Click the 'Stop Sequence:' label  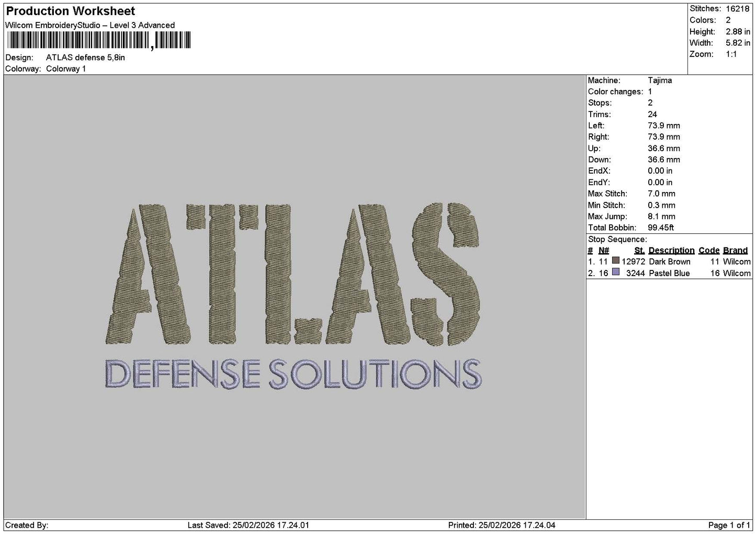617,240
